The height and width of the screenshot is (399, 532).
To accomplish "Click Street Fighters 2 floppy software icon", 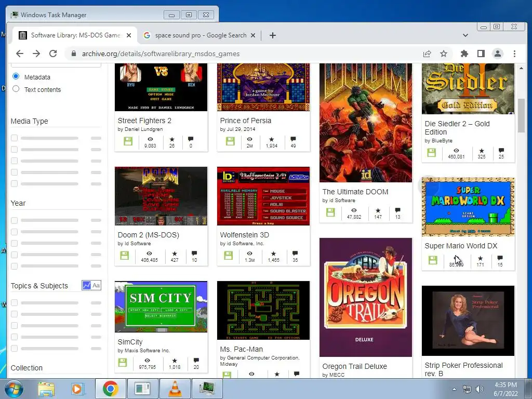I will point(128,141).
